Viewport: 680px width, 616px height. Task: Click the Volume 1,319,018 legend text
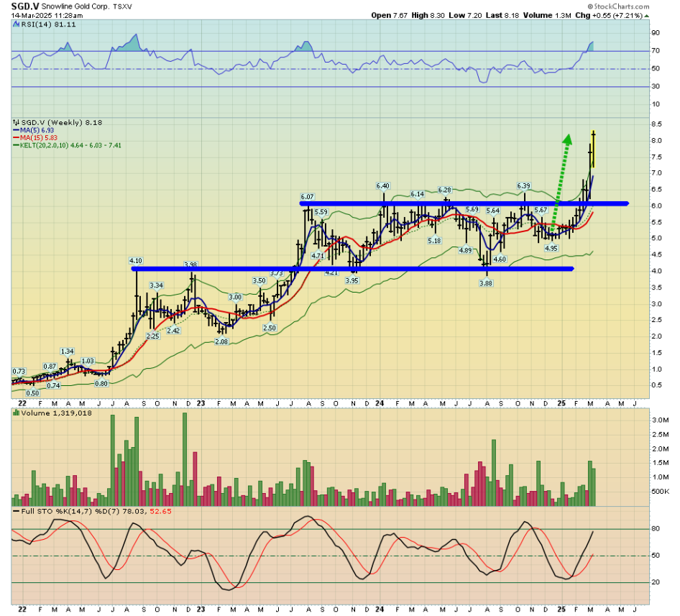coord(56,413)
